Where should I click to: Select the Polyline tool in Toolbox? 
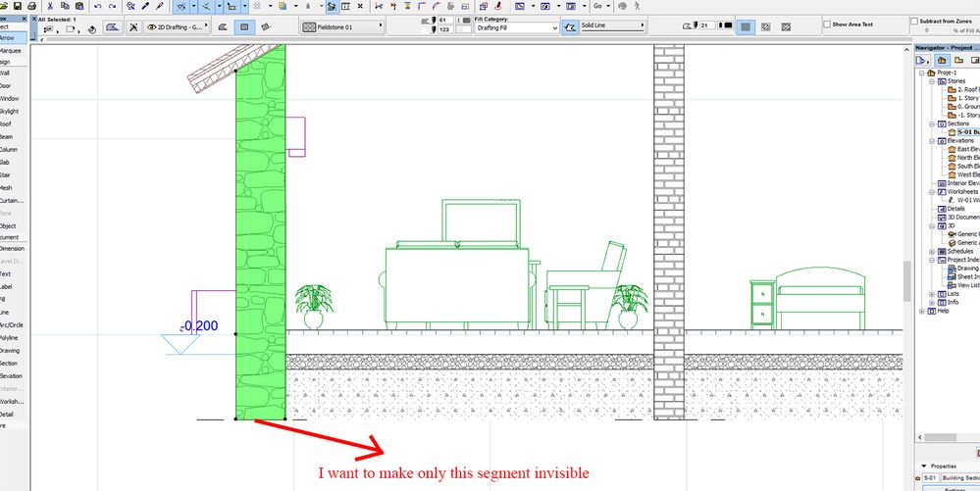(14, 337)
